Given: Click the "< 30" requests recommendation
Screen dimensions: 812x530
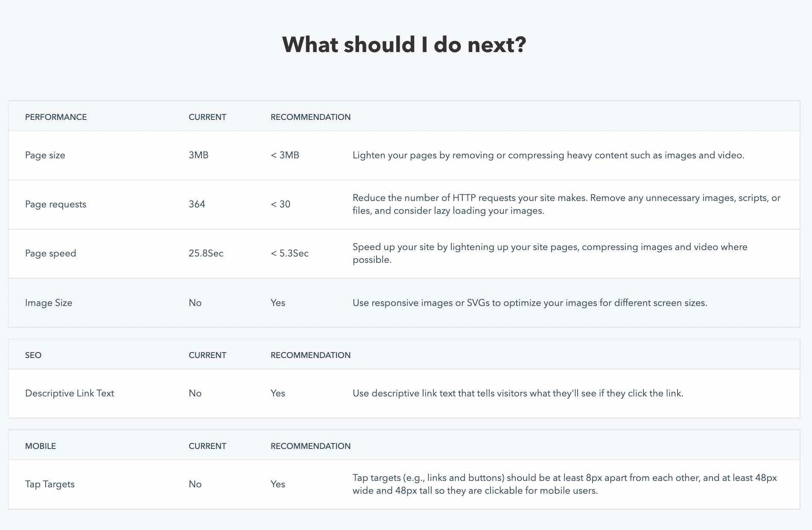Looking at the screenshot, I should (280, 204).
